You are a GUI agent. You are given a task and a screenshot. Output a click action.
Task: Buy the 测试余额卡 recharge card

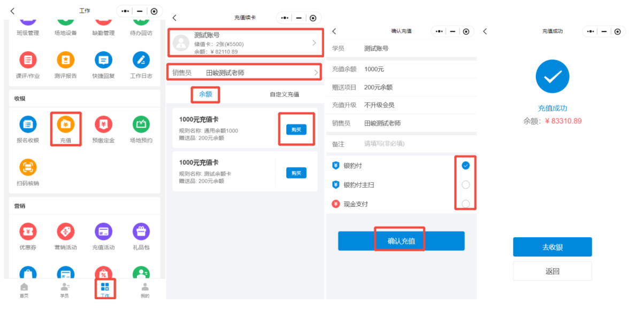click(296, 173)
